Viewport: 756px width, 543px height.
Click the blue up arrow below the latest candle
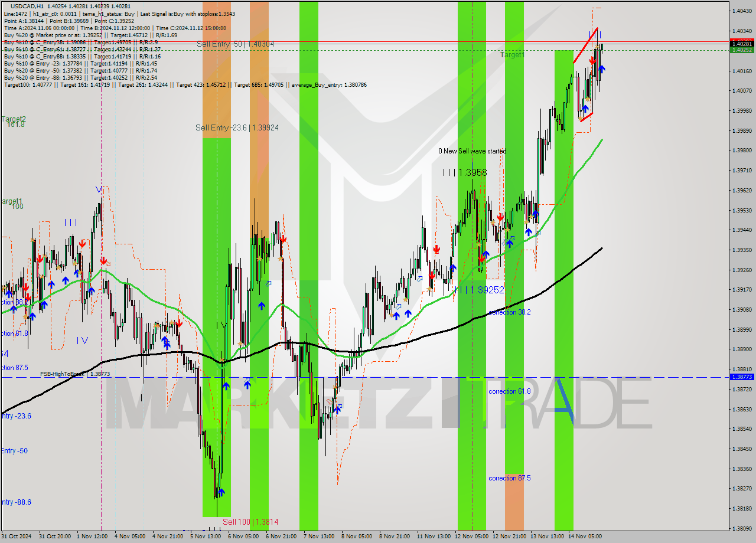[x=601, y=69]
